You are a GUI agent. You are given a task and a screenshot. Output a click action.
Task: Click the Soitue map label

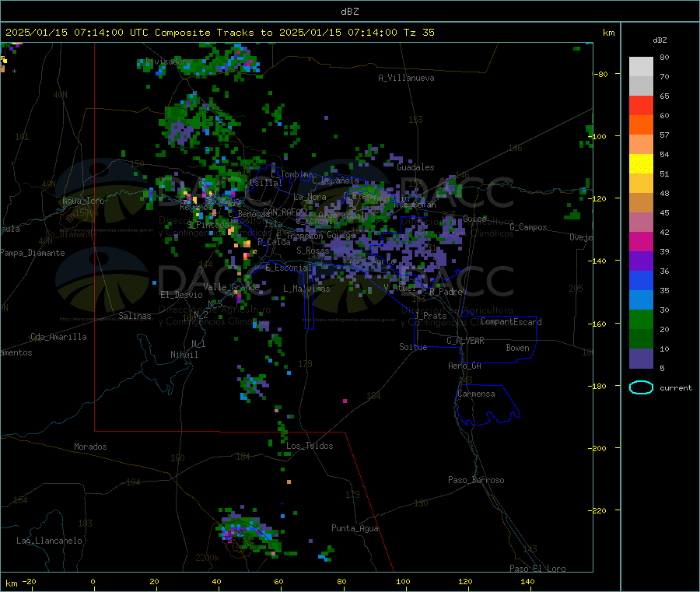pos(413,347)
